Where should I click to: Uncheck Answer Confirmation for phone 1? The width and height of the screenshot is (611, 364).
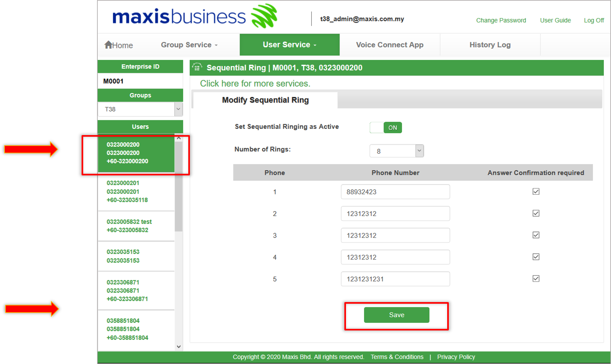coord(536,191)
